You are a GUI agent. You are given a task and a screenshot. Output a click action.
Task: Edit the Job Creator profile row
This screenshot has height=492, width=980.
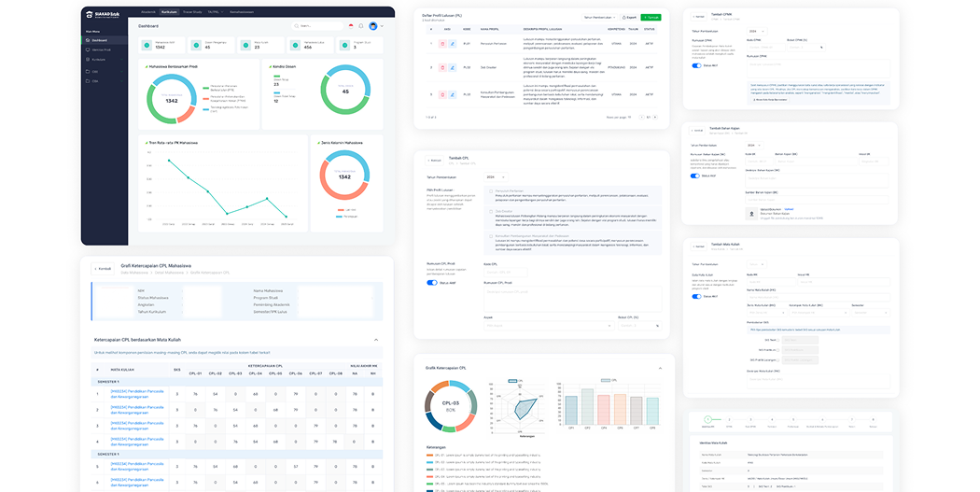pyautogui.click(x=453, y=67)
